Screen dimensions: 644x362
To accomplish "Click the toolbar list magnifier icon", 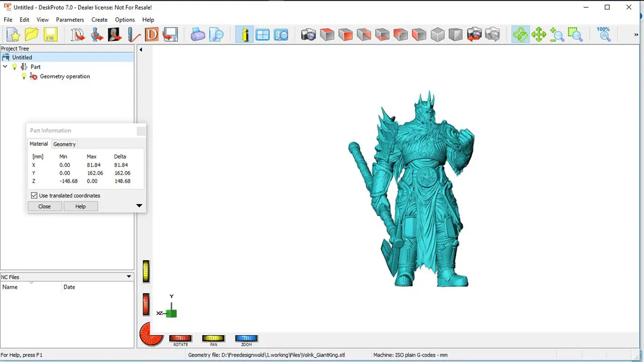I will (x=281, y=35).
